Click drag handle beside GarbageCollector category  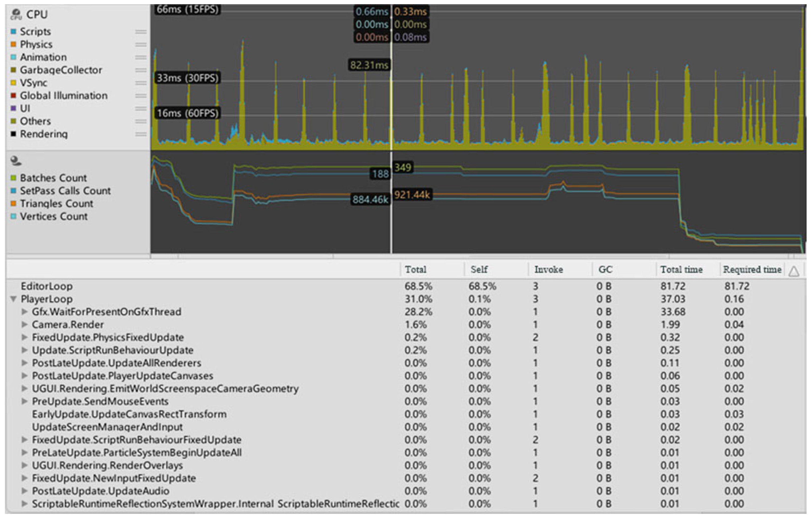tap(141, 70)
